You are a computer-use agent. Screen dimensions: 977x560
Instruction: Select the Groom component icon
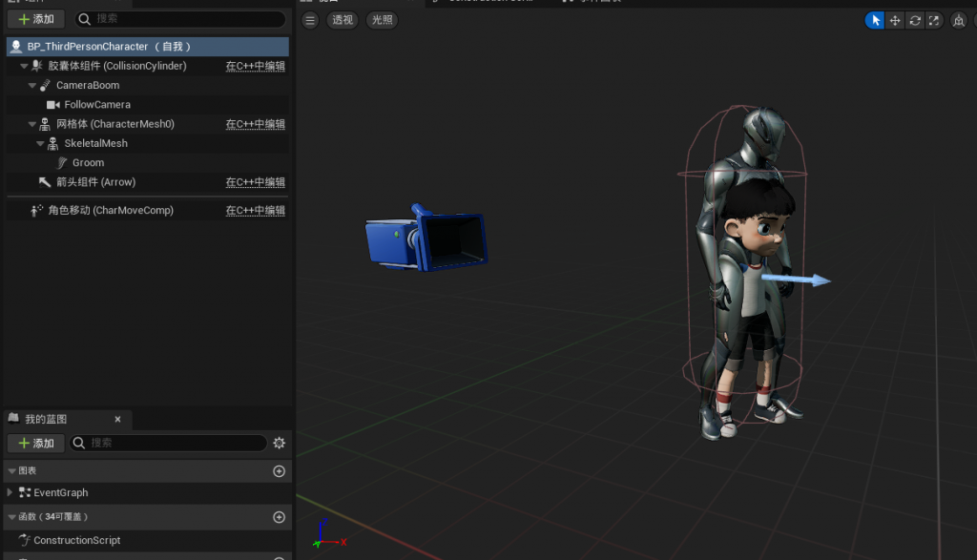pos(62,162)
